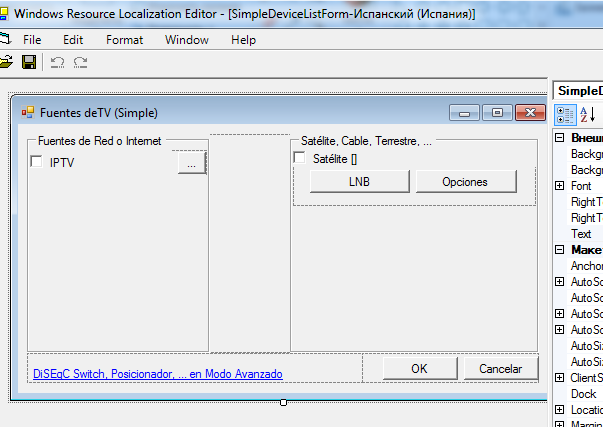Image resolution: width=603 pixels, height=427 pixels.
Task: Click the form icon beside Fuentes deTV title
Action: (28, 112)
